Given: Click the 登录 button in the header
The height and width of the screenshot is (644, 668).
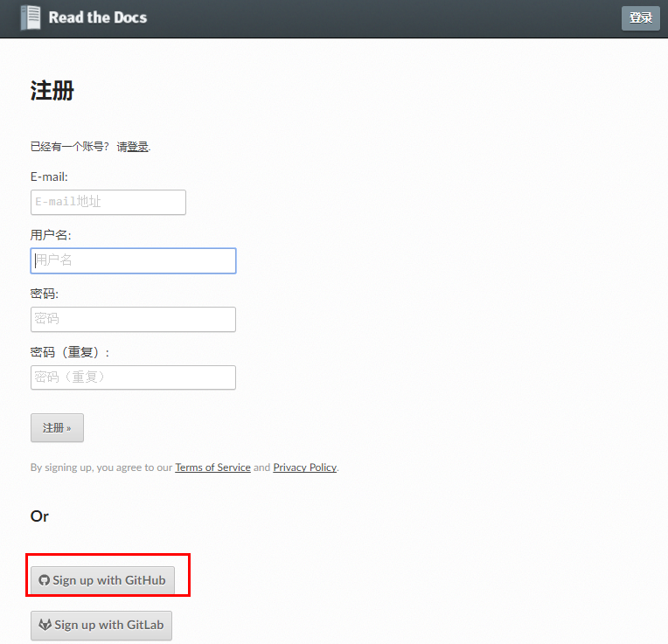Looking at the screenshot, I should (640, 17).
